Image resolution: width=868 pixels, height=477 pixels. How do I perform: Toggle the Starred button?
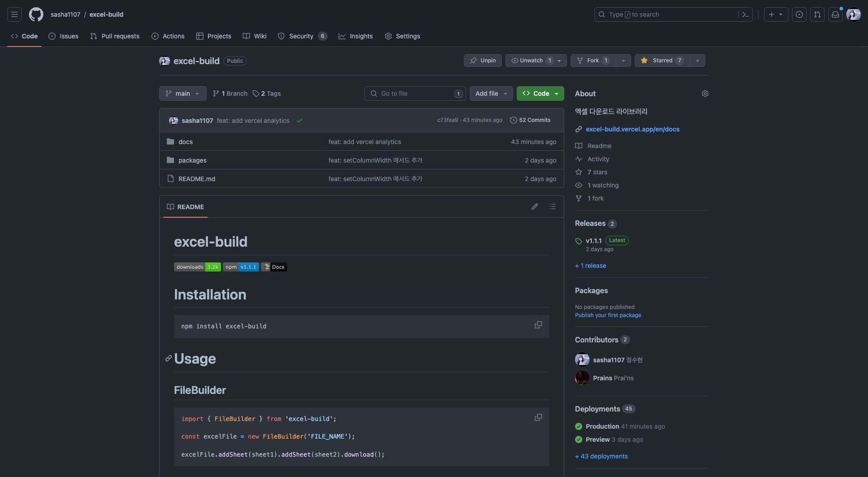tap(662, 61)
